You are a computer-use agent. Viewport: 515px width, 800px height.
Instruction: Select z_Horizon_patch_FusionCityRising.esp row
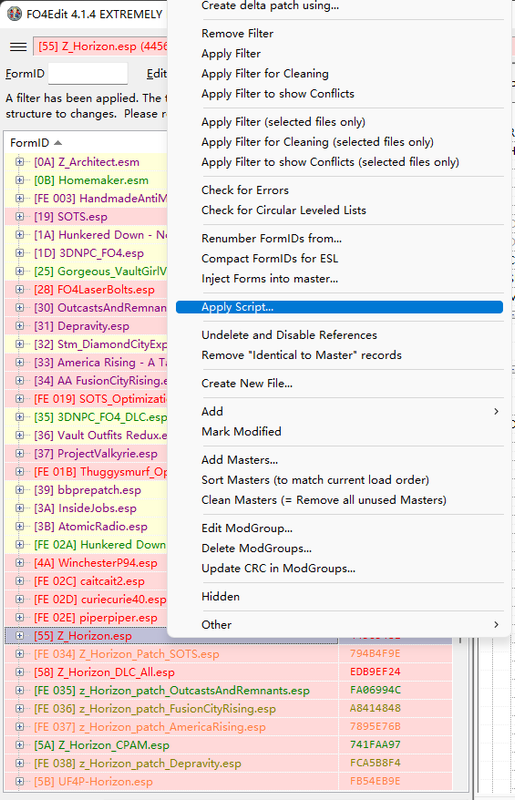click(x=155, y=709)
